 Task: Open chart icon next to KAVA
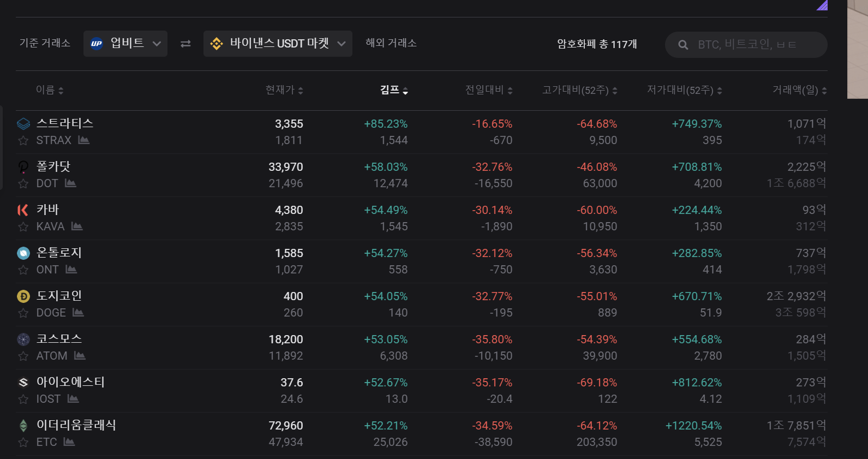point(77,226)
